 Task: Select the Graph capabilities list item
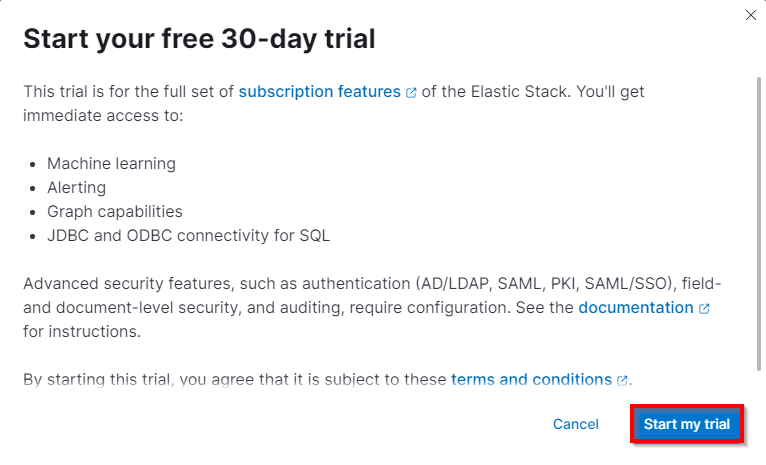pyautogui.click(x=115, y=211)
